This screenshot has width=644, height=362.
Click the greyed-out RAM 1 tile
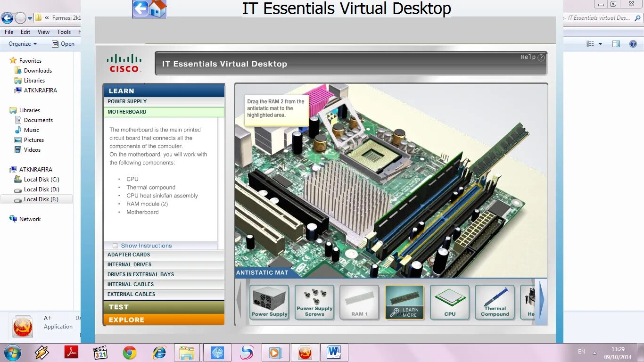click(x=359, y=303)
